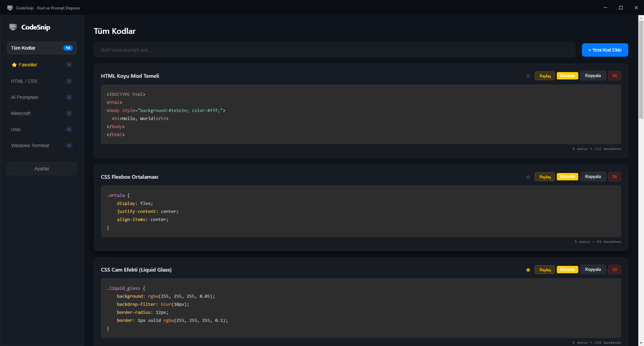Open the Favoriler category
Image resolution: width=644 pixels, height=346 pixels.
coord(42,65)
